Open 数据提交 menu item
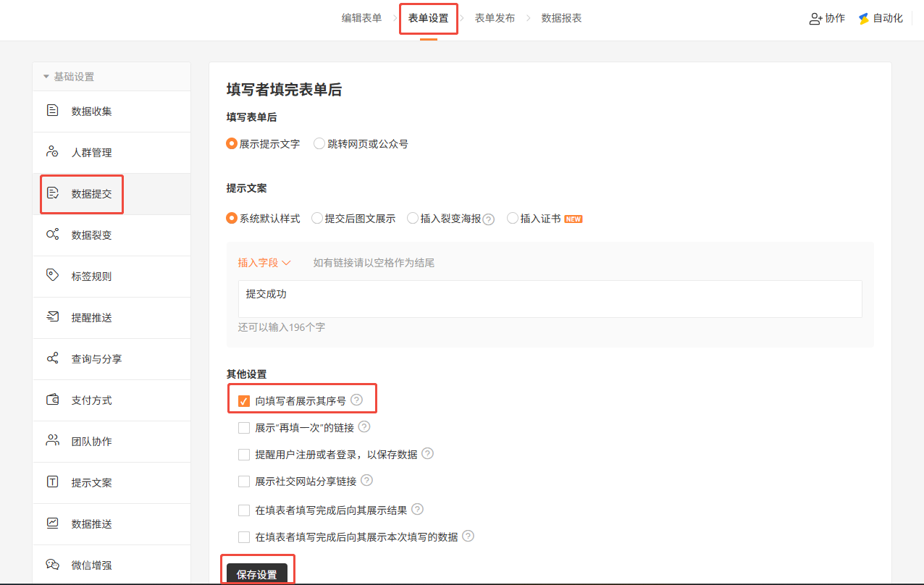Viewport: 924px width, 585px height. click(112, 194)
